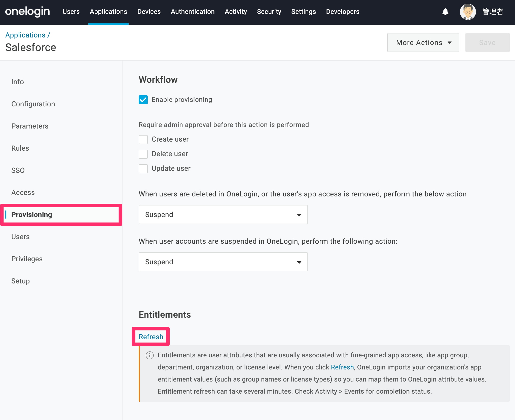
Task: Select the Privileges sidebar tab
Action: click(27, 259)
